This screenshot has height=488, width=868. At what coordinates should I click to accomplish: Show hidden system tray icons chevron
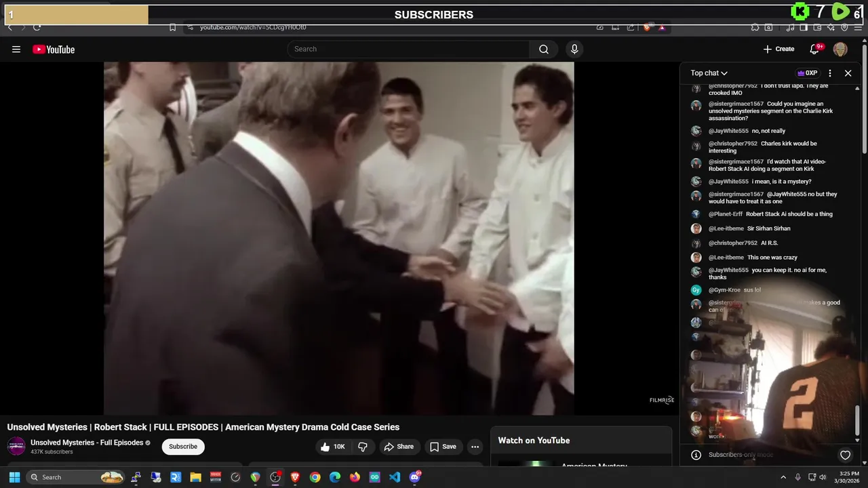(783, 477)
